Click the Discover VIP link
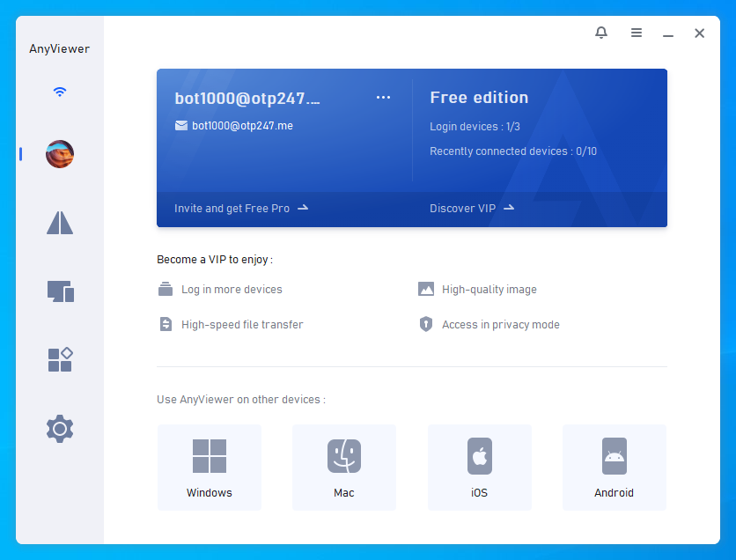This screenshot has height=560, width=736. pos(472,209)
